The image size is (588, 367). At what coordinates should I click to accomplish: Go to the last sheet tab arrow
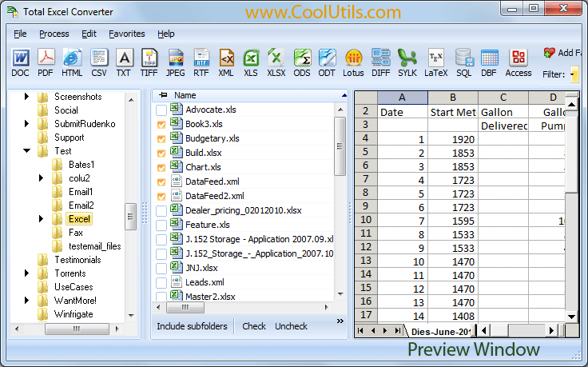(398, 330)
